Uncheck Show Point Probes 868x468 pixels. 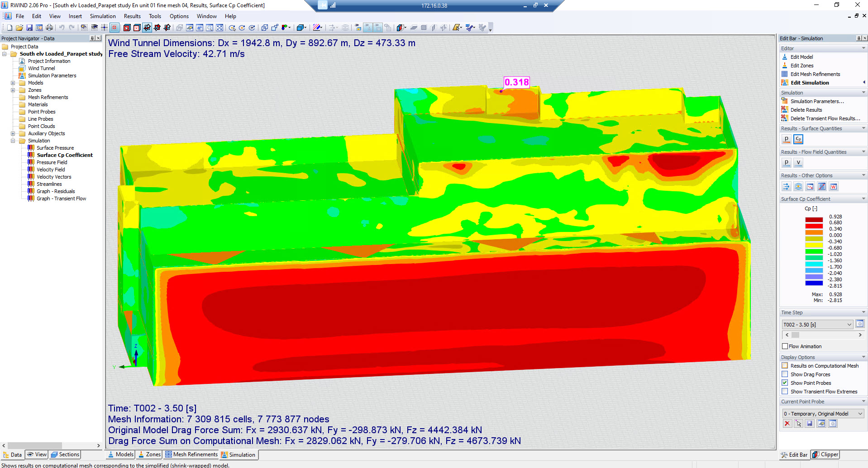click(x=785, y=383)
